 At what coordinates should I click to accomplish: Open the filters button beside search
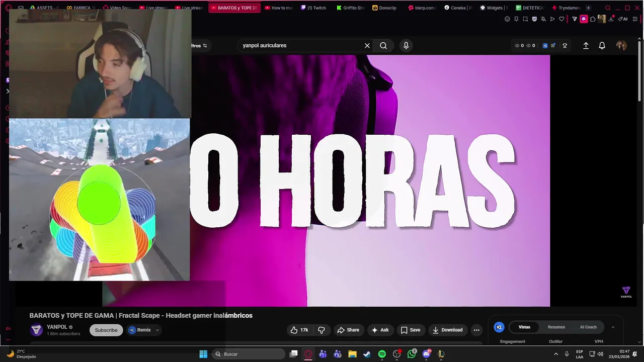click(199, 45)
